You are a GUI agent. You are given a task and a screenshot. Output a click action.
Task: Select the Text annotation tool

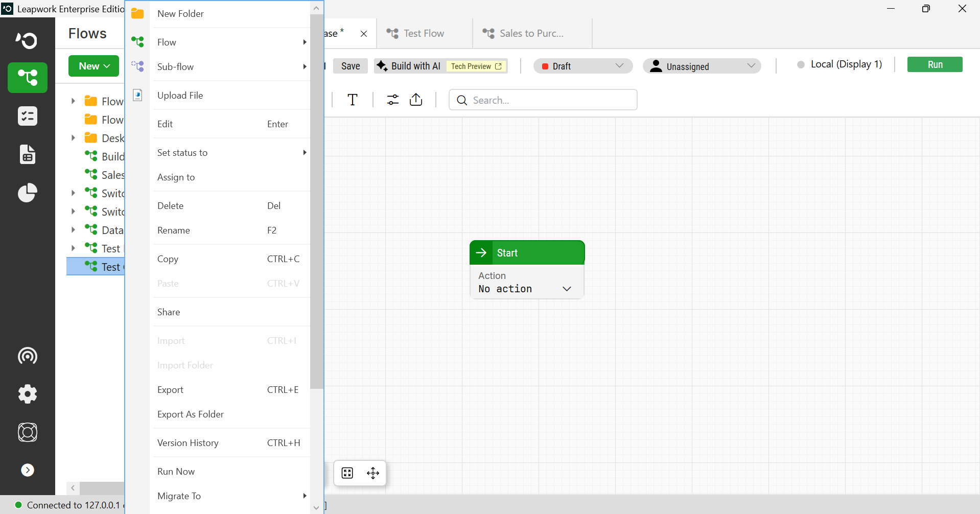tap(353, 100)
